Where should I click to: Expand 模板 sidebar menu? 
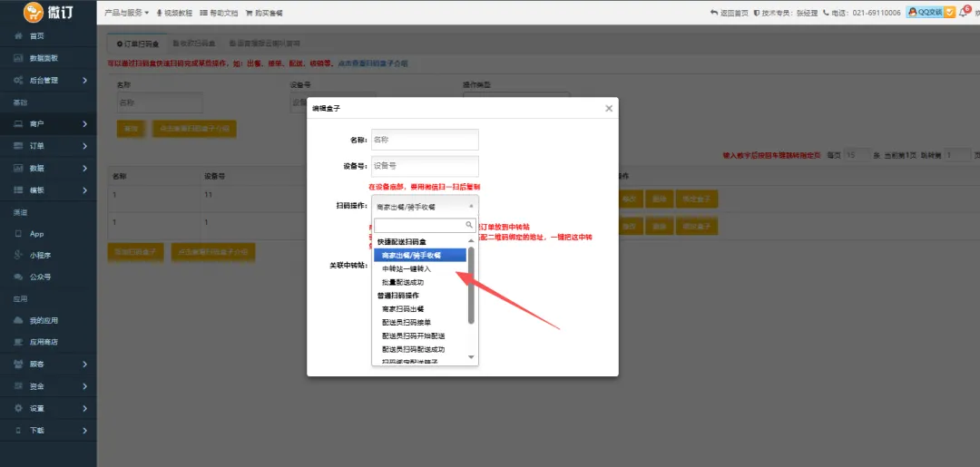pyautogui.click(x=48, y=190)
